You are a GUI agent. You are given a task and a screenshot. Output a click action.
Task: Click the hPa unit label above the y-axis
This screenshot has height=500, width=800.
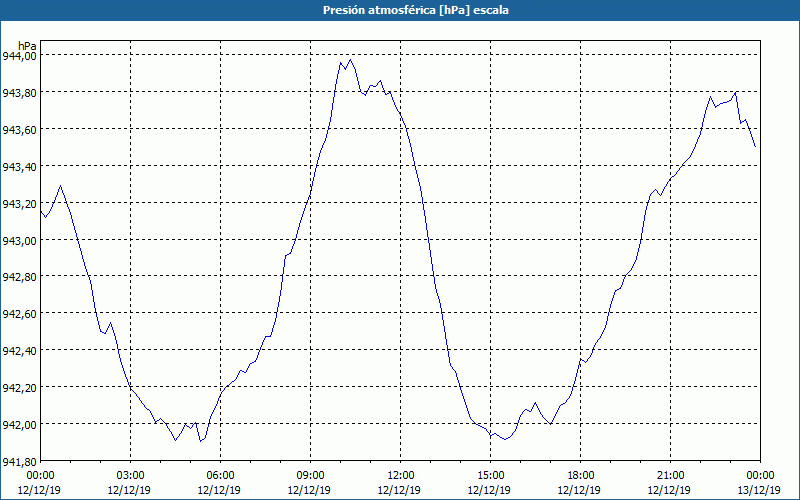click(x=27, y=46)
